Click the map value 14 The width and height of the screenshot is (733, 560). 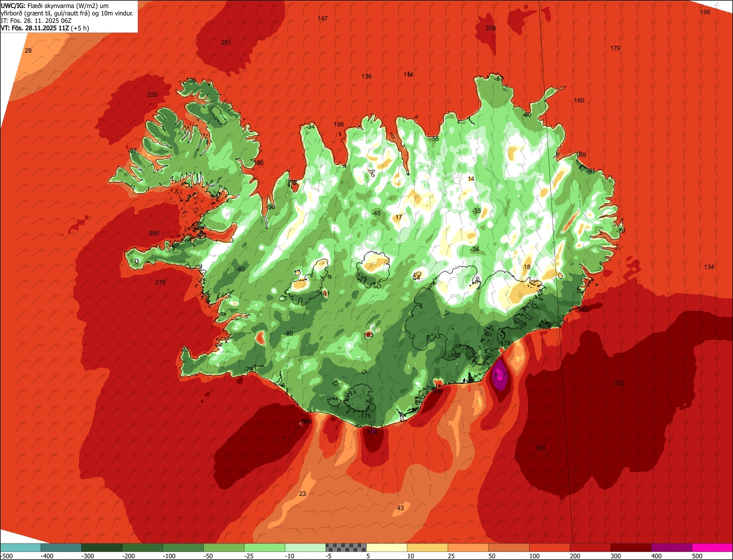(x=471, y=179)
